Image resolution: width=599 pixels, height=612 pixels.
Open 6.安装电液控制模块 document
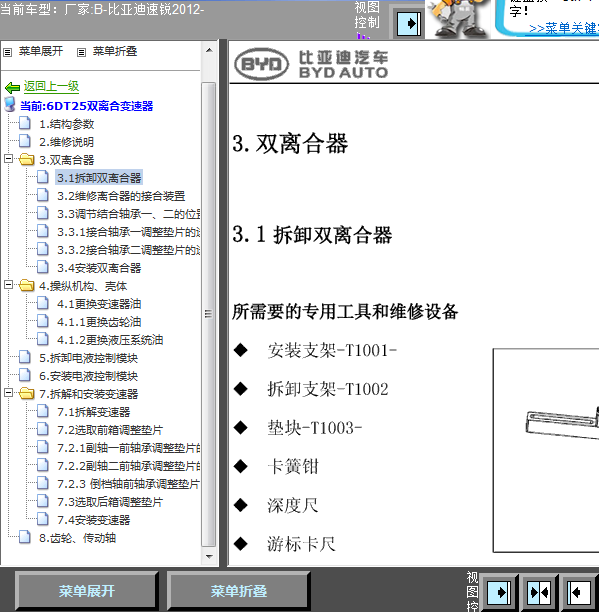[x=89, y=376]
